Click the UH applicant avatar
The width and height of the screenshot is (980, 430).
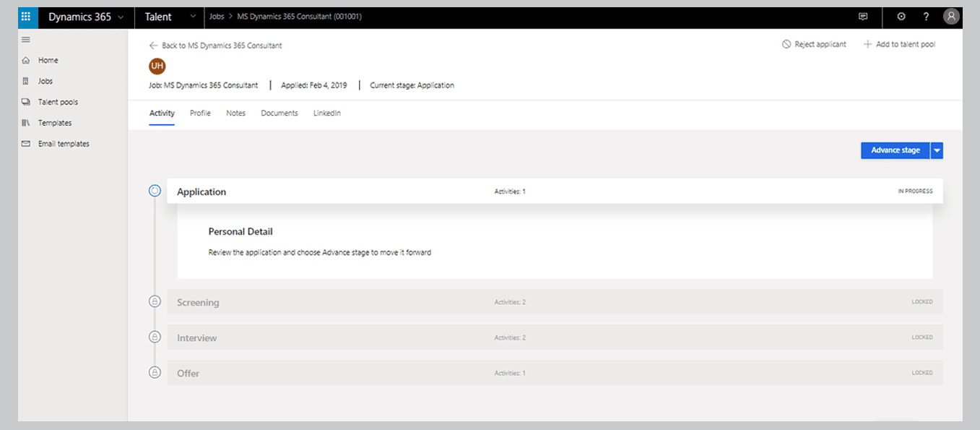(x=157, y=66)
